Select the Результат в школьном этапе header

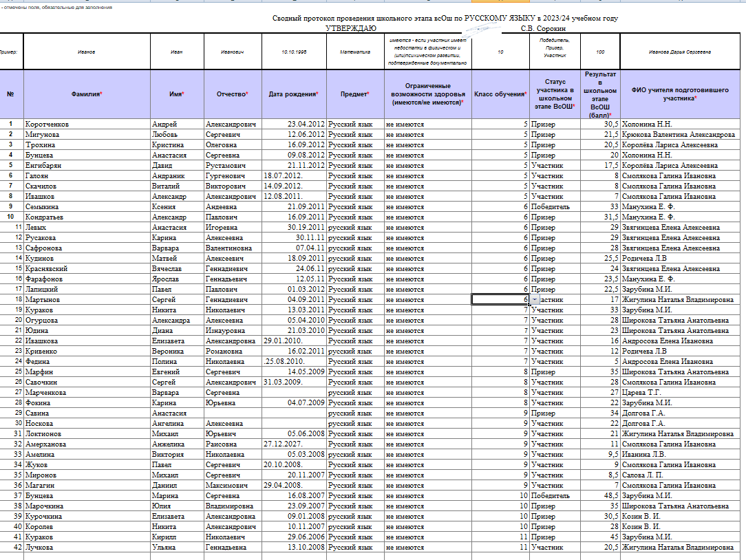coord(600,94)
